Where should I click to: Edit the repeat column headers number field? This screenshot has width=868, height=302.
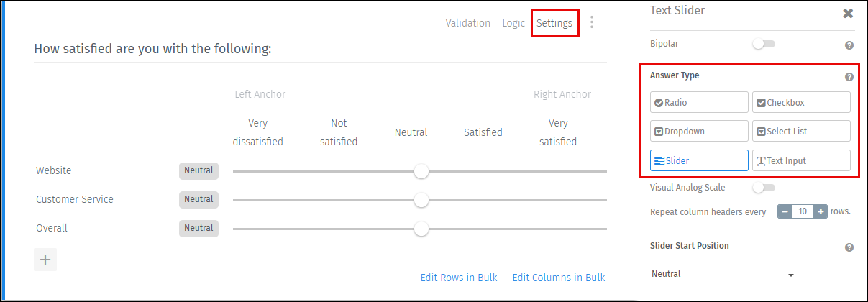coord(803,212)
